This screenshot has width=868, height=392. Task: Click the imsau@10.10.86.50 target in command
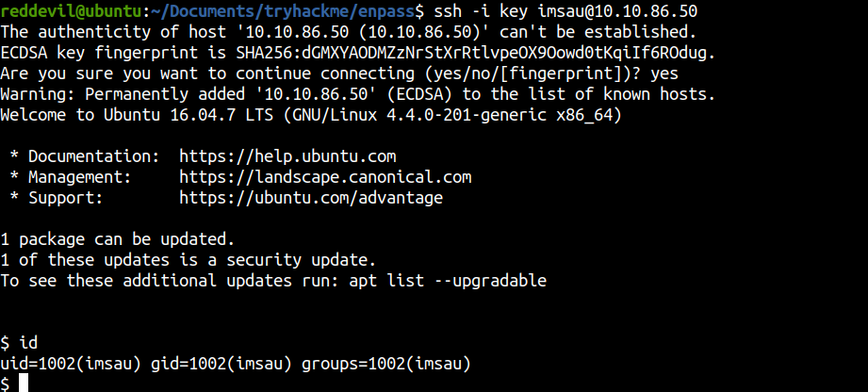coord(617,11)
